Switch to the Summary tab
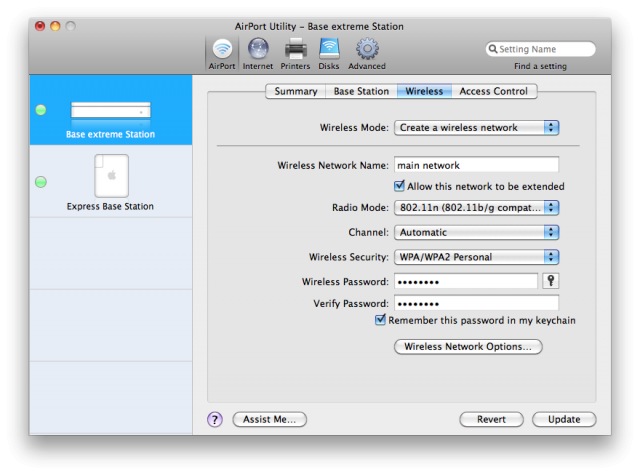 (296, 91)
